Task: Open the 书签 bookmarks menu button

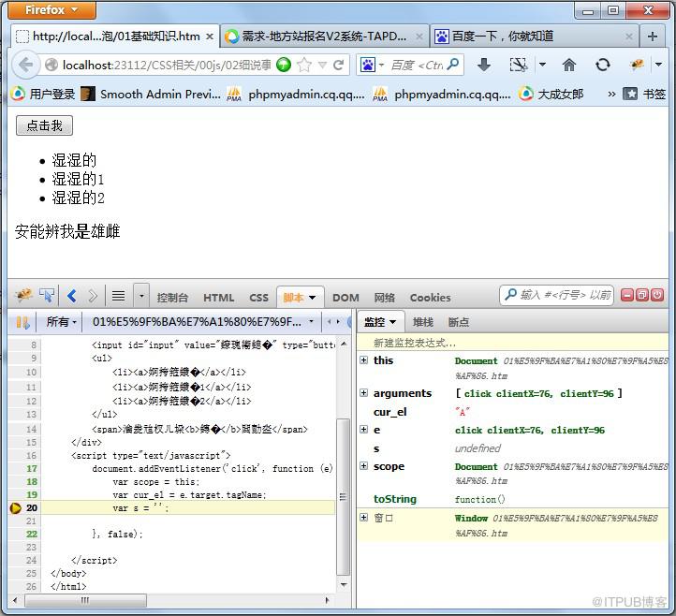Action: point(644,94)
